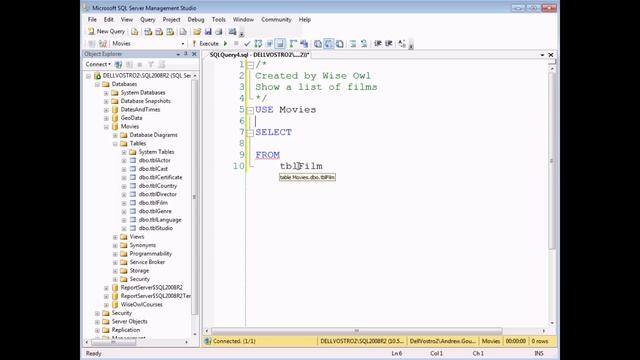Save the query with the floppy disk icon

(x=208, y=31)
